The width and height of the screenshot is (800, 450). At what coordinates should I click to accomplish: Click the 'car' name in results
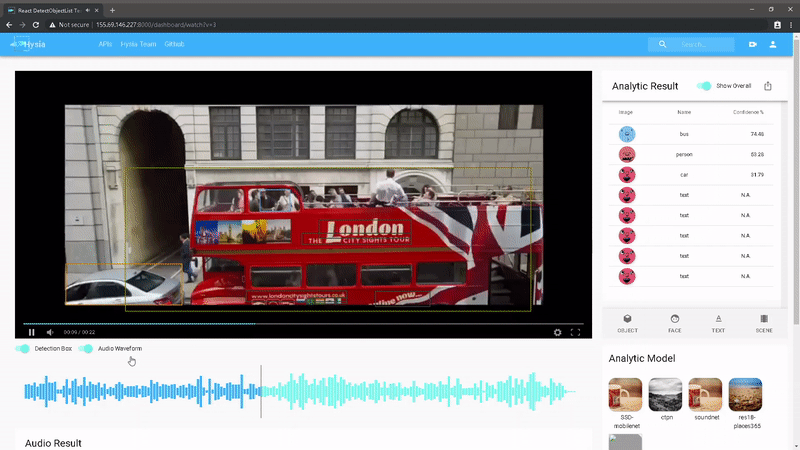[684, 175]
